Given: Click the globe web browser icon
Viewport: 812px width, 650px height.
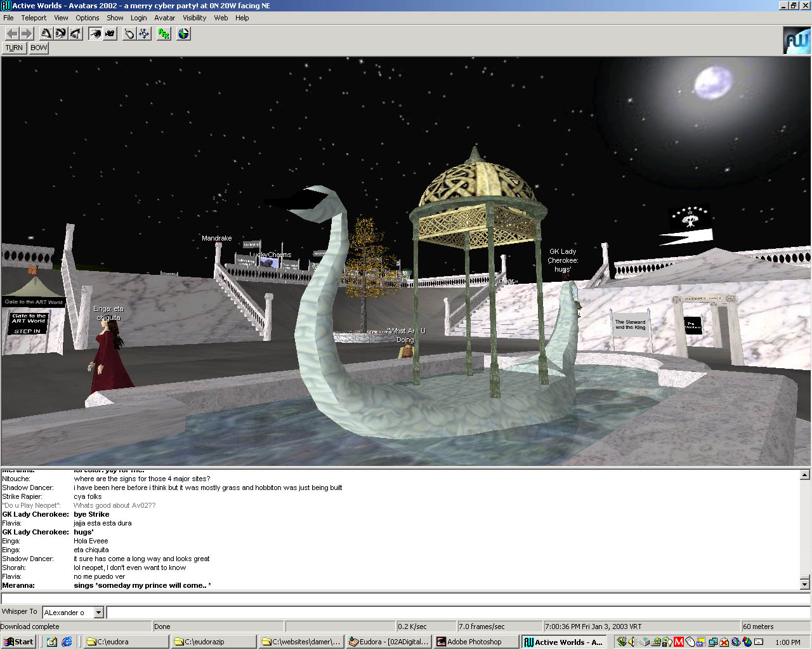Looking at the screenshot, I should tap(183, 34).
